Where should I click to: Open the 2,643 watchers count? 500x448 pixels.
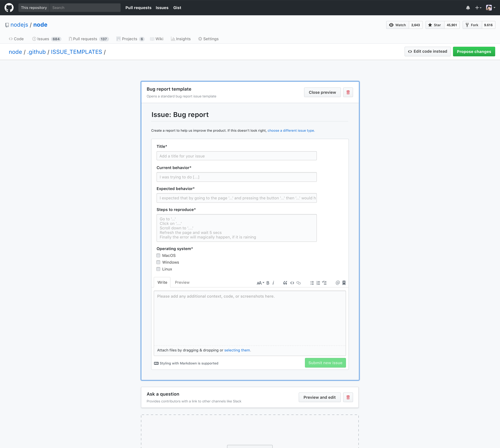click(416, 25)
